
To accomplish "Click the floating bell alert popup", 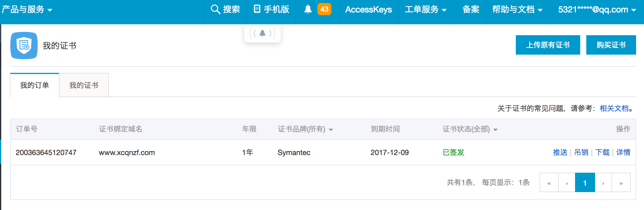I will click(262, 33).
